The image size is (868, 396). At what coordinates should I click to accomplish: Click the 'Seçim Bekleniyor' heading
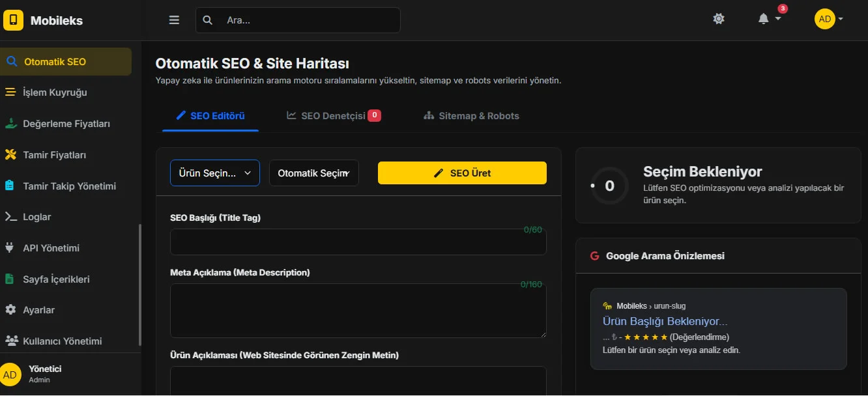point(702,172)
